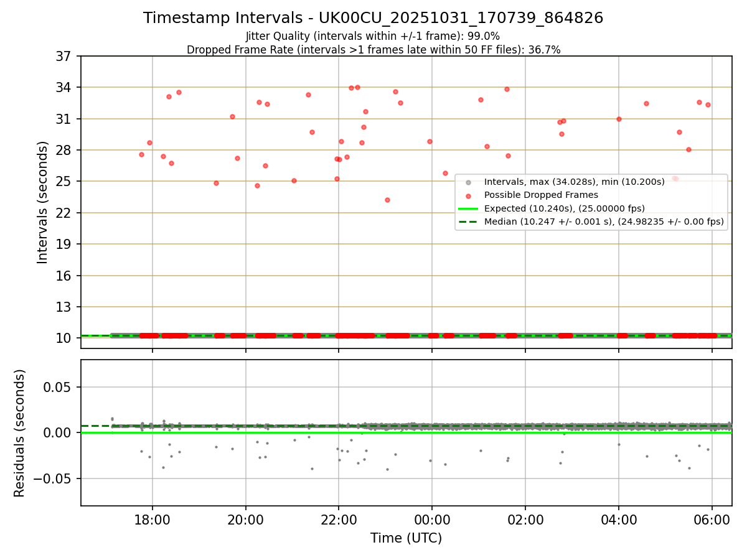The width and height of the screenshot is (747, 560).
Task: Click the red dot marker in the legend
Action: [468, 196]
